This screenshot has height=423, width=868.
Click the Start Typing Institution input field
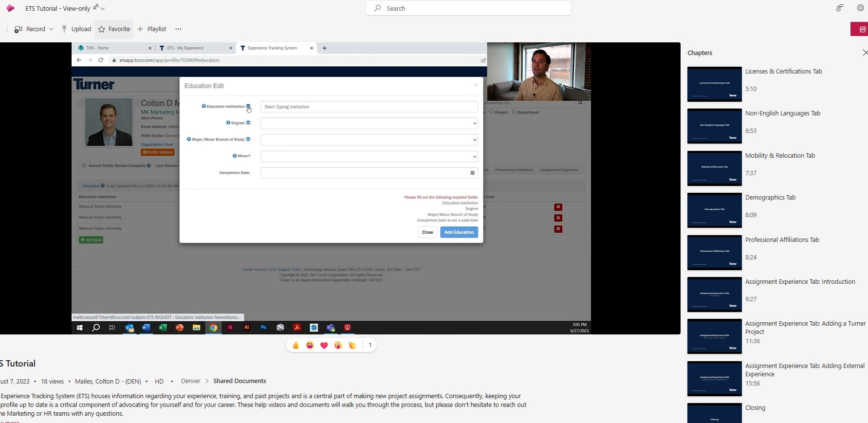click(369, 107)
